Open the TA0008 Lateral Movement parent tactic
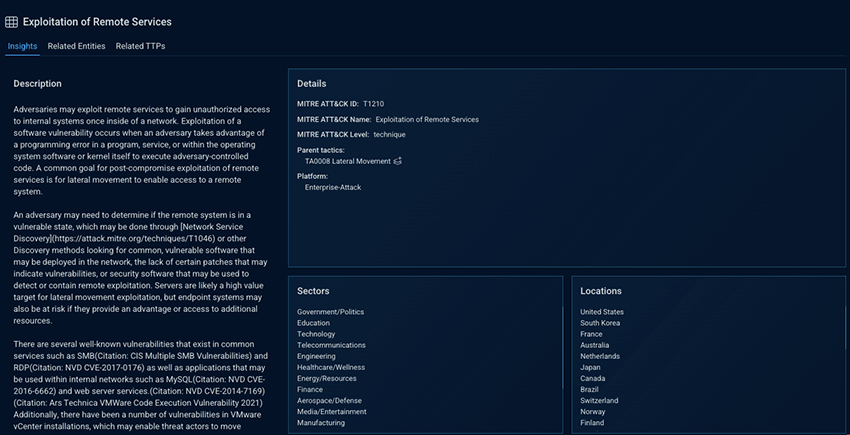 [347, 161]
